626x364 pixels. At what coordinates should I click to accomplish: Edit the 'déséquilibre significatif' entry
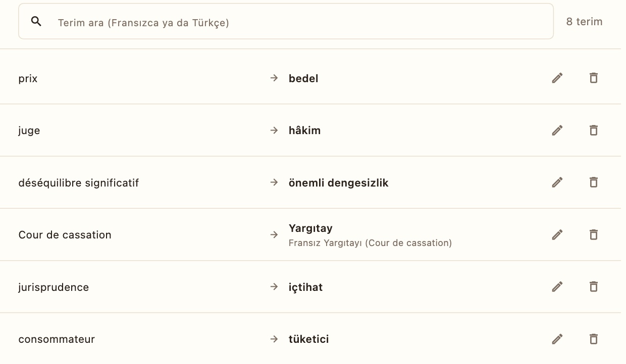pos(557,182)
